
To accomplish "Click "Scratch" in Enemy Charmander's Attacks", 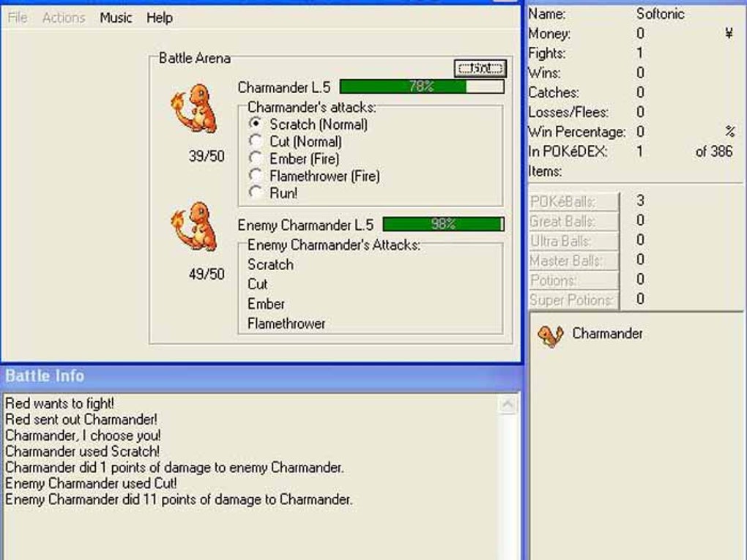I will [270, 264].
